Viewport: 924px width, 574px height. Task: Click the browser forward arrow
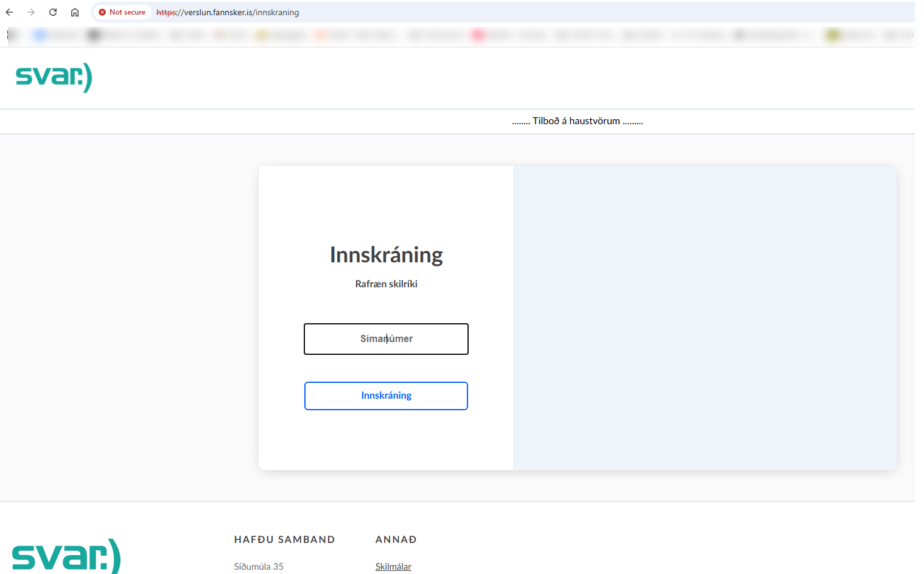[x=31, y=12]
